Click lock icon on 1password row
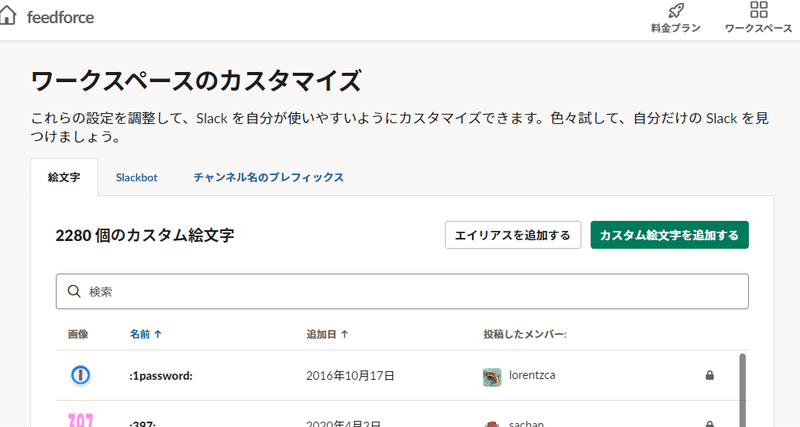Screen dimensions: 800x427 [709, 375]
